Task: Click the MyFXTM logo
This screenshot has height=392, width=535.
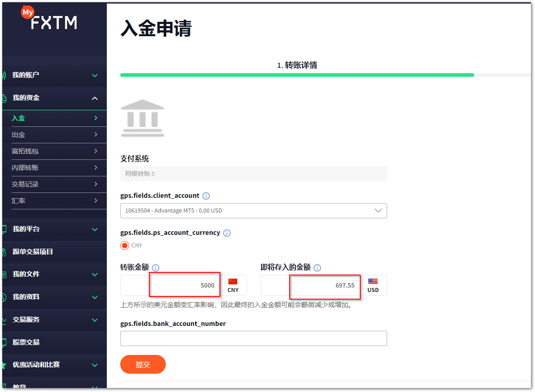Action: (x=50, y=18)
